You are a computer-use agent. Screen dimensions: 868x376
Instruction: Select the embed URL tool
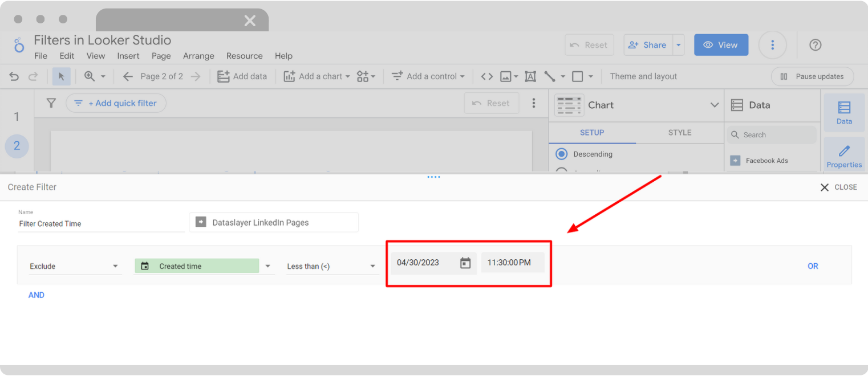(x=488, y=76)
